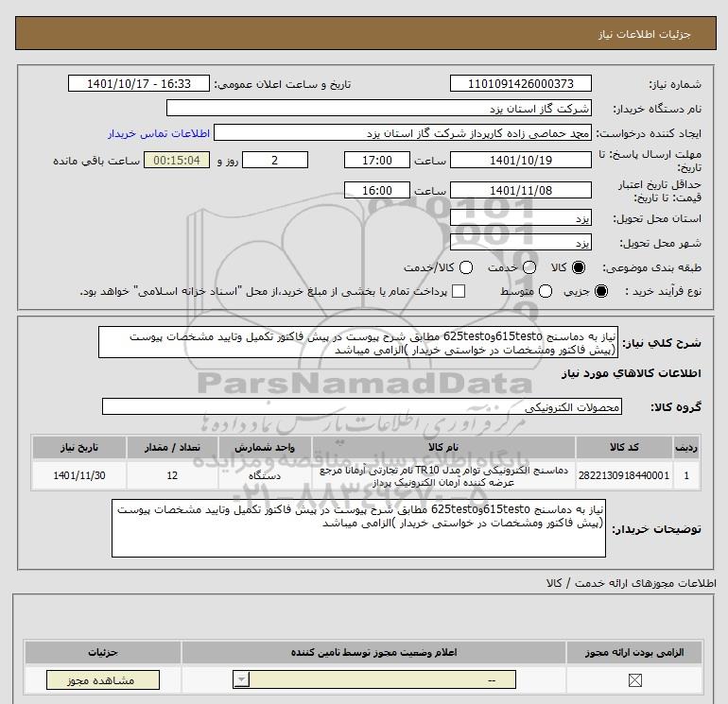The width and height of the screenshot is (728, 704).
Task: Click the announcement date field 1401/10/17 - 16:33
Action: [x=139, y=84]
